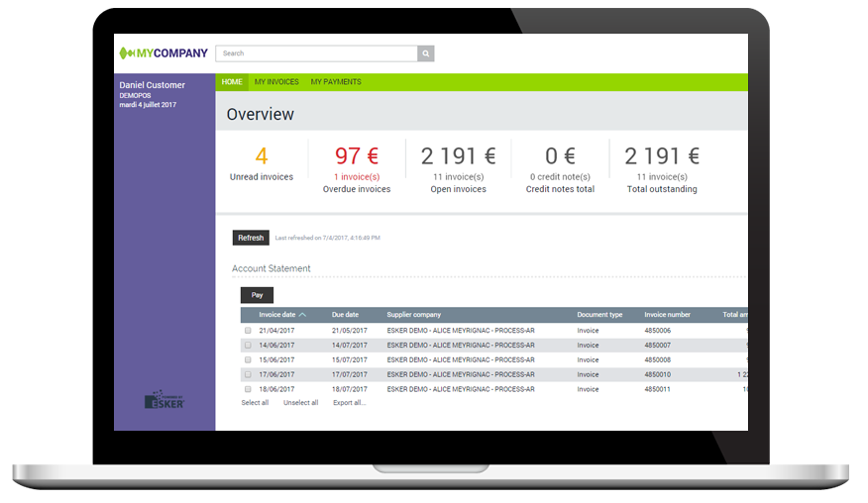The height and width of the screenshot is (503, 868).
Task: Open the Open invoices tile
Action: (459, 170)
